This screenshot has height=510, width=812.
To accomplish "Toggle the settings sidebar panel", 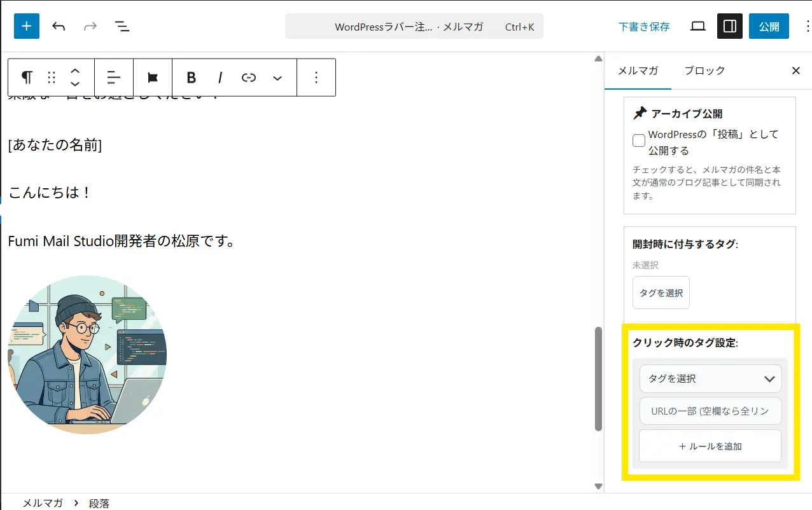I will 730,26.
